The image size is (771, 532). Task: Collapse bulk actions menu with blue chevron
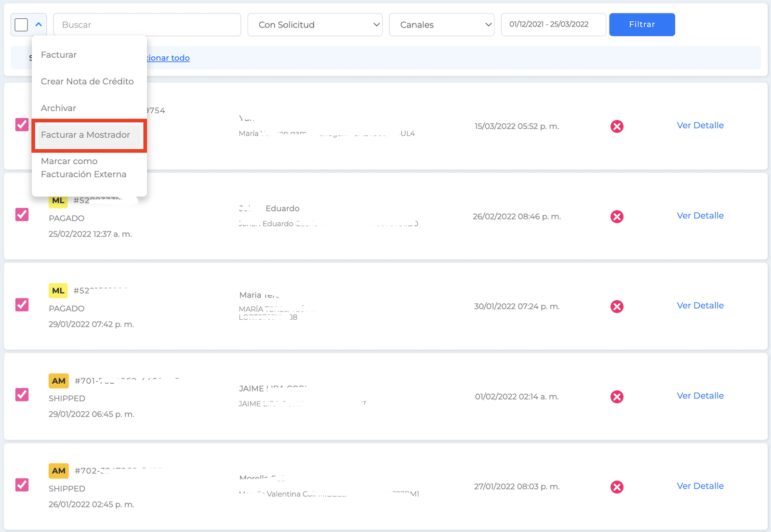pyautogui.click(x=39, y=25)
